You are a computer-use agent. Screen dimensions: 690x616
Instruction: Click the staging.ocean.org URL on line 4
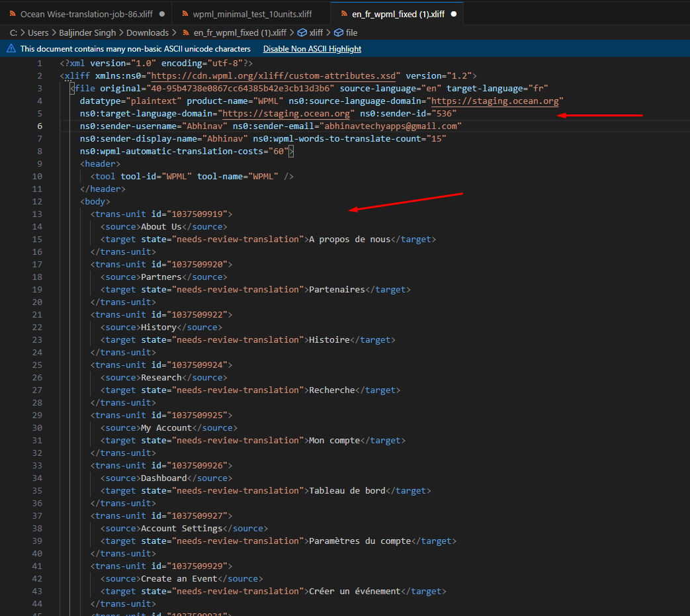(x=496, y=101)
